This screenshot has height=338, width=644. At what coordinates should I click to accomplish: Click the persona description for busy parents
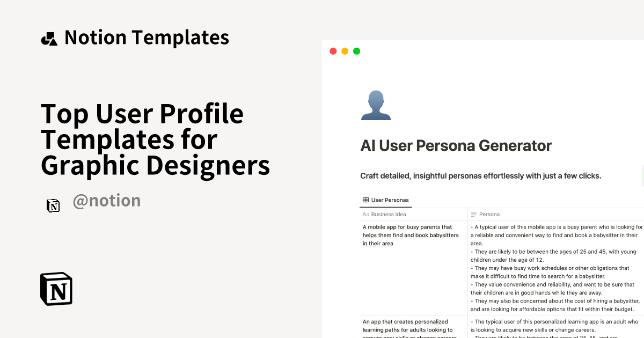[557, 268]
